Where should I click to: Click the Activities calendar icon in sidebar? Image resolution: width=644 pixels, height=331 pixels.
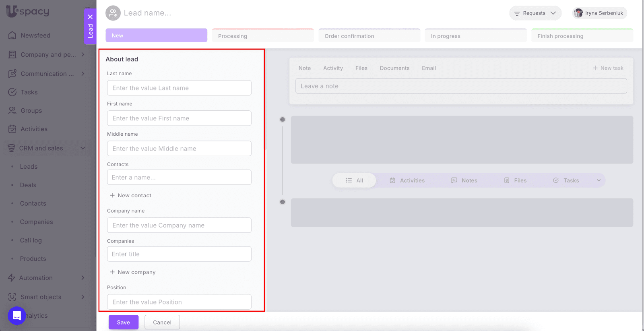[12, 129]
